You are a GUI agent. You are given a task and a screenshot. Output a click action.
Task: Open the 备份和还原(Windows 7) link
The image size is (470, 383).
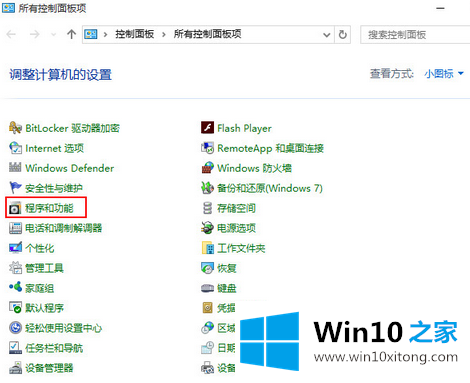click(270, 188)
